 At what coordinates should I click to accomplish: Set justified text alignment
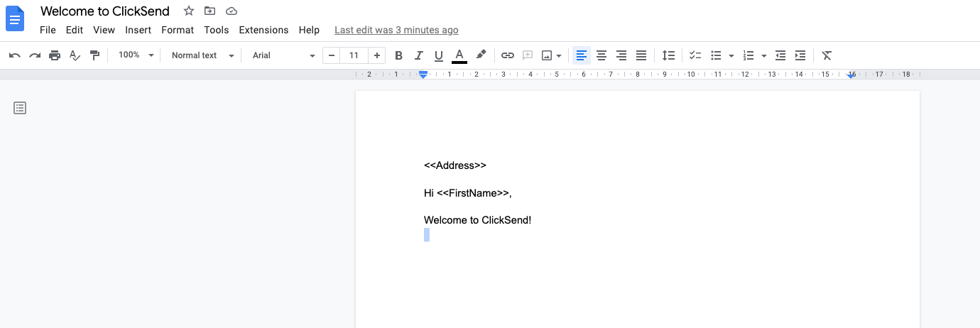[641, 55]
